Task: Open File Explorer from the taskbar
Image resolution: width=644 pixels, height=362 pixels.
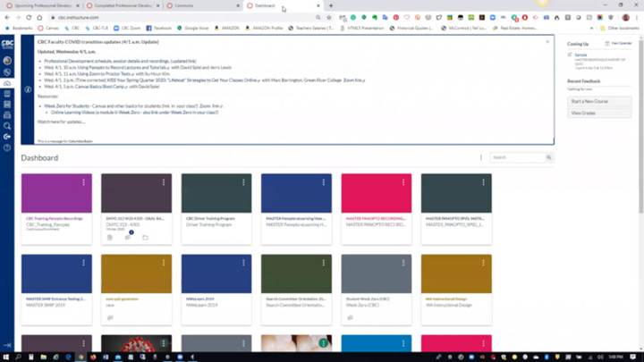Action: coord(43,357)
